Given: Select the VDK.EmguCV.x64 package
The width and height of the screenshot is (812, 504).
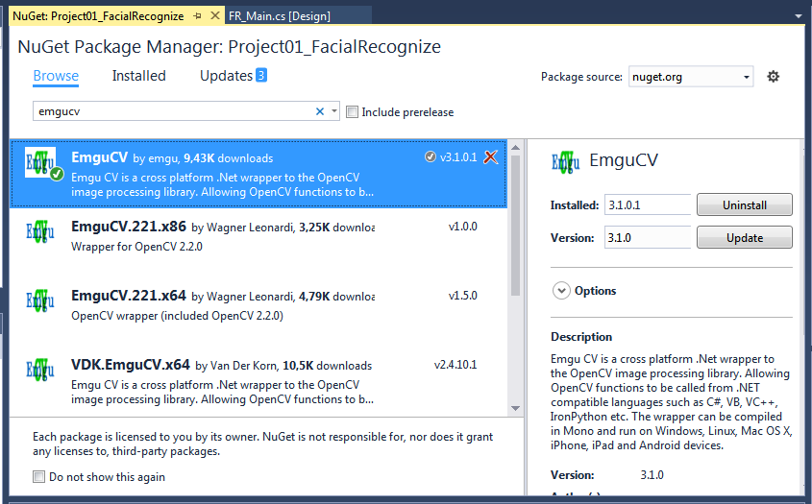Looking at the screenshot, I should (258, 380).
